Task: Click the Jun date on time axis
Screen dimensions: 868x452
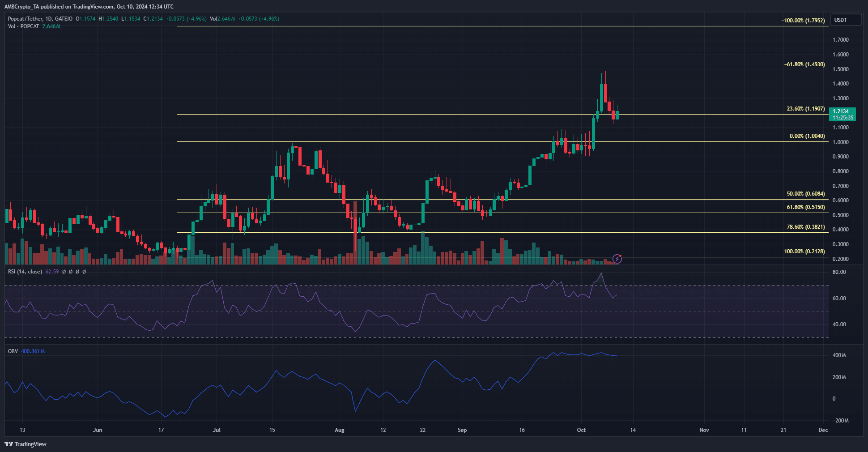Action: [98, 430]
